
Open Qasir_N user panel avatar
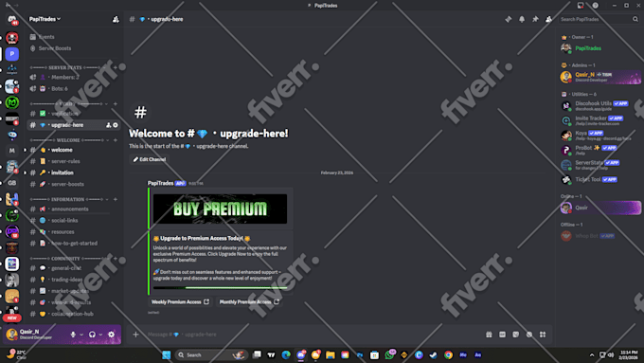(12, 335)
